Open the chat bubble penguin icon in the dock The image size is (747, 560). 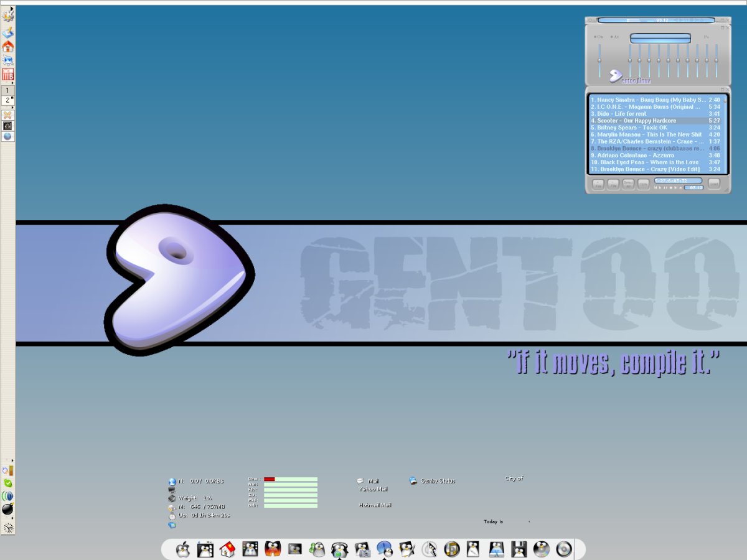[x=385, y=549]
